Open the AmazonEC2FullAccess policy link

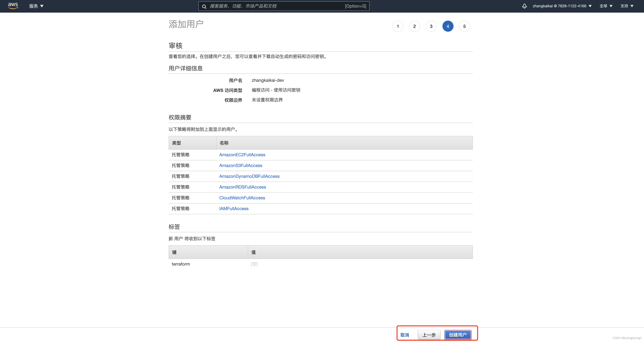242,155
